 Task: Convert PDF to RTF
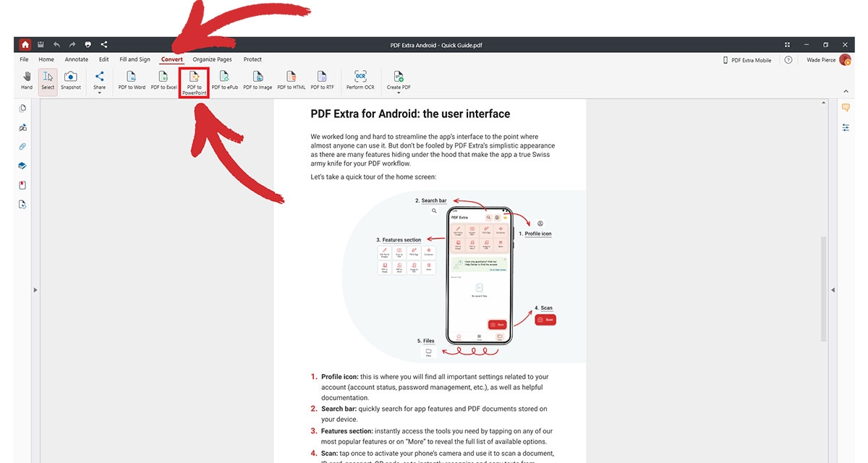[x=323, y=81]
